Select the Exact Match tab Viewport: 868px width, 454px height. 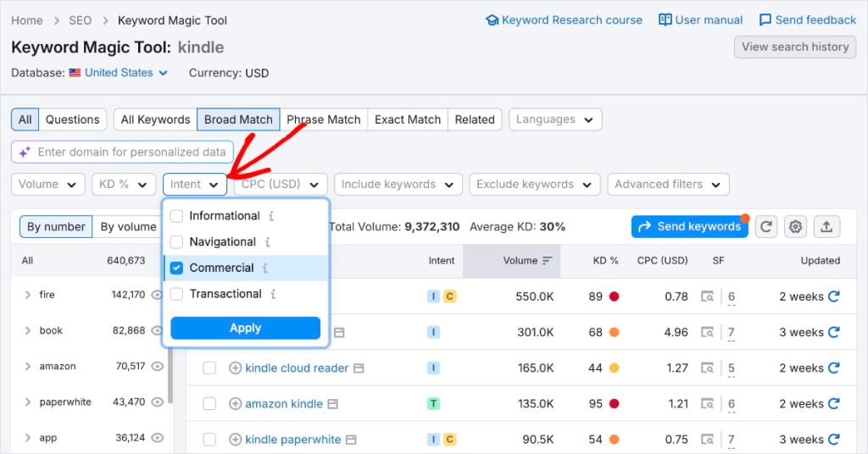[408, 119]
